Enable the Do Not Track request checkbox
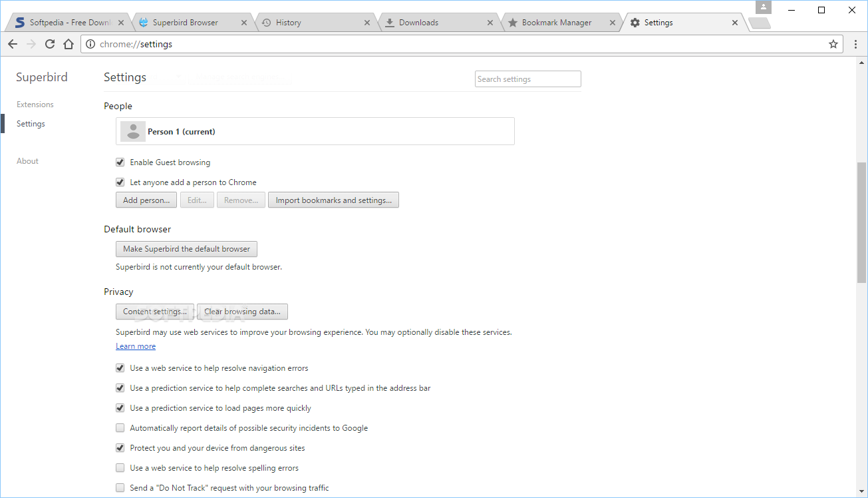Image resolution: width=868 pixels, height=498 pixels. pyautogui.click(x=120, y=487)
